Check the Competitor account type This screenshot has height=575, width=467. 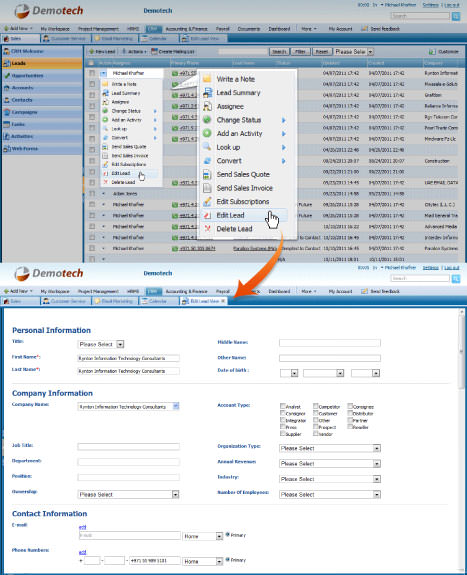tap(315, 406)
